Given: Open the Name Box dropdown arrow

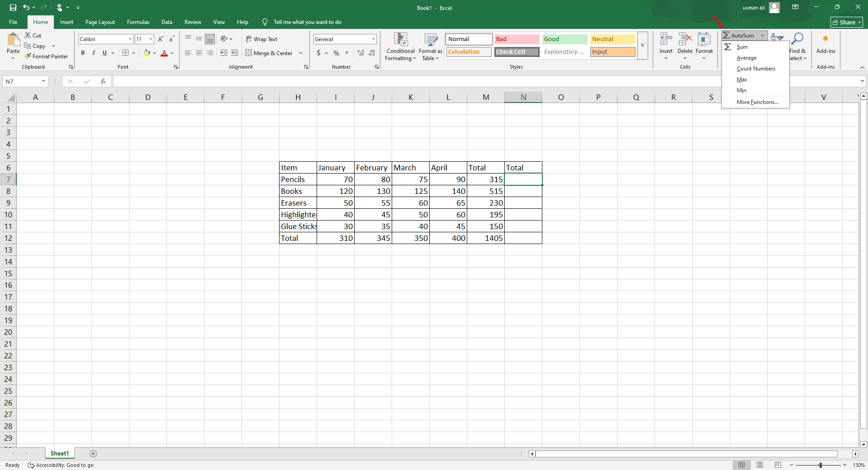Looking at the screenshot, I should pos(43,81).
